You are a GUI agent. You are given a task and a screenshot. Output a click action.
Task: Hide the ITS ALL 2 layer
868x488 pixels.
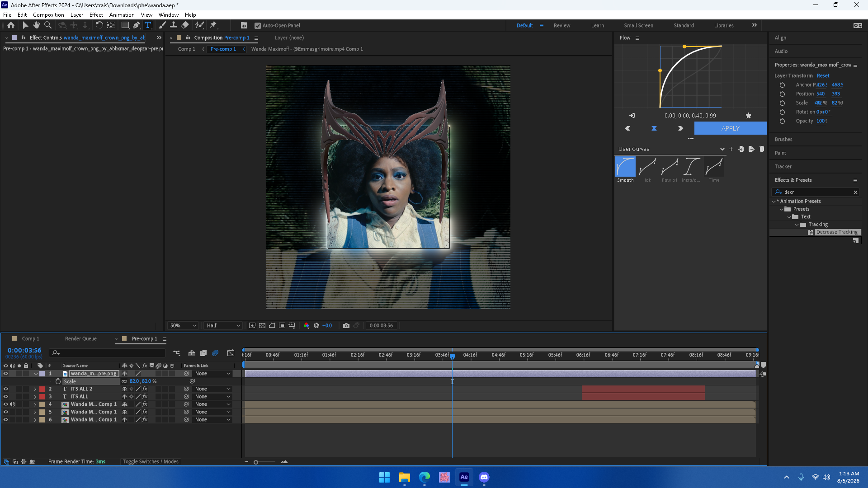(x=6, y=389)
